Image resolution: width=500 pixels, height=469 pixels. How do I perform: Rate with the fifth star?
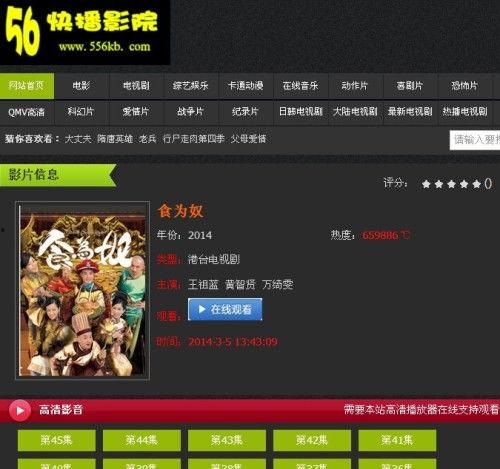click(476, 184)
